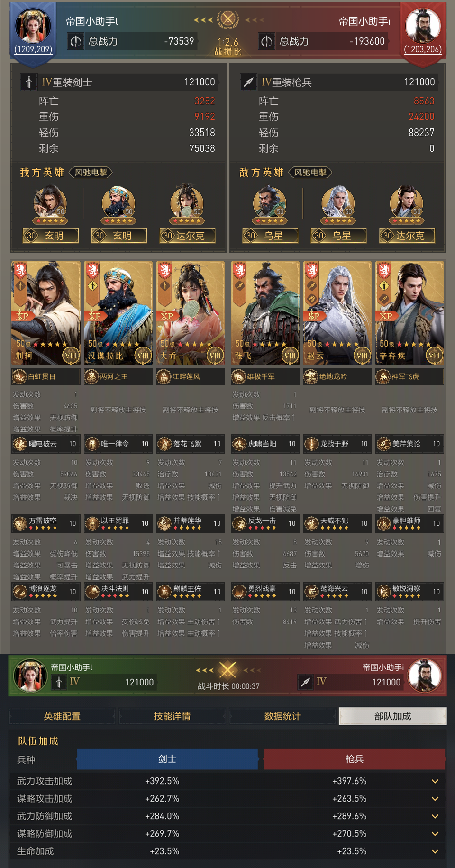Expand the 生命加成 row chevron

pos(435,851)
